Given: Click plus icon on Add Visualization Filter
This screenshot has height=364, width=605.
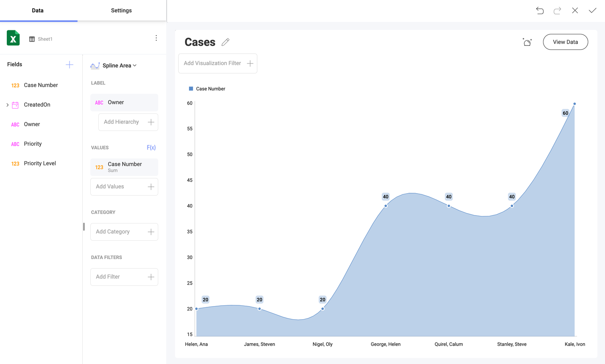Looking at the screenshot, I should (x=250, y=63).
